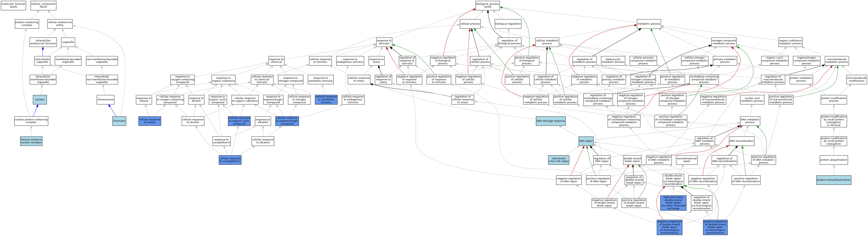This screenshot has height=236, width=868.
Task: Select the 'cellular_component Fancb' root node
Action: [x=43, y=5]
